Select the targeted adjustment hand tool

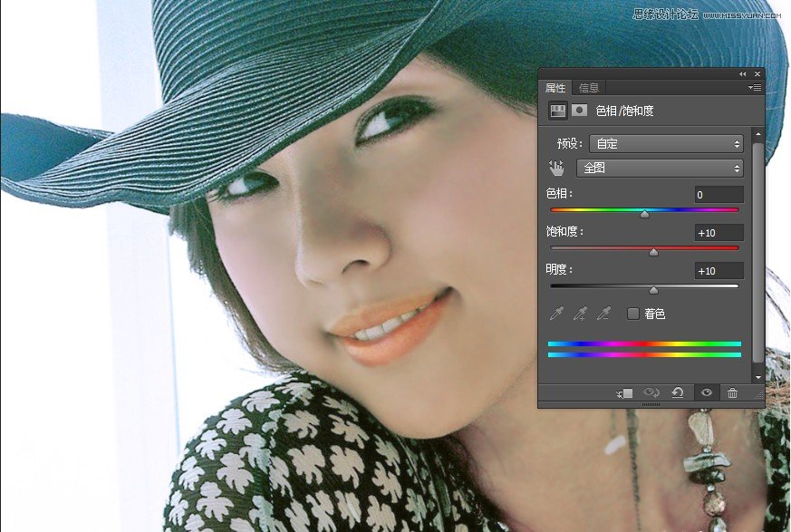point(555,168)
